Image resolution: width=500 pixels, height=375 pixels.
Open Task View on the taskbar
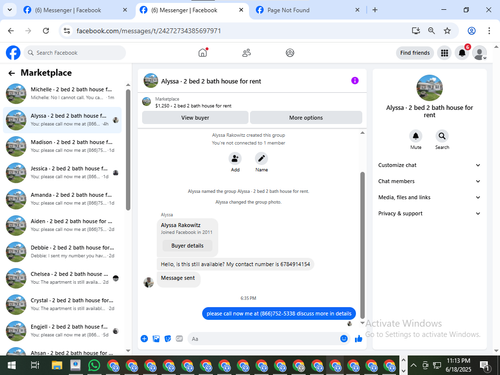pos(35,366)
